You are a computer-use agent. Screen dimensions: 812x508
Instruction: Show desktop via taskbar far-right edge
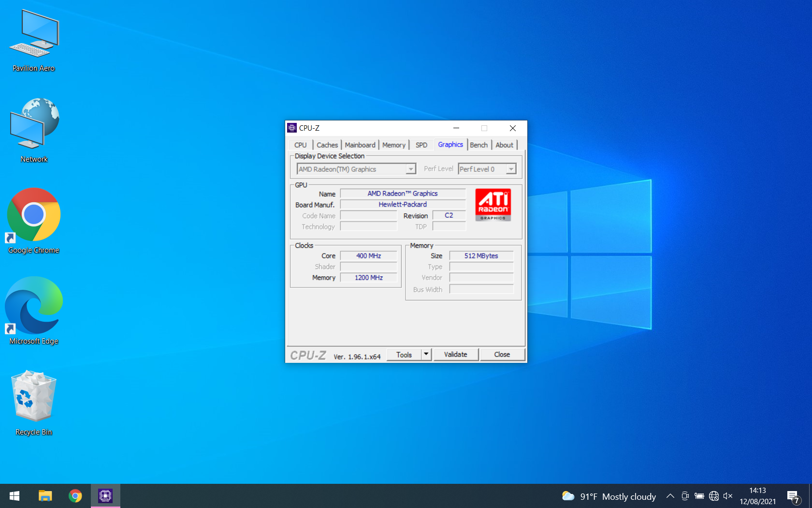pyautogui.click(x=811, y=496)
